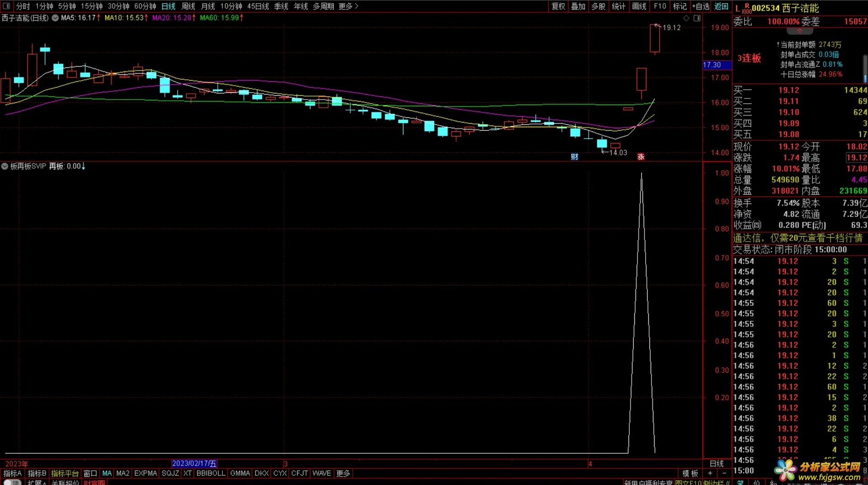The image size is (868, 485).
Task: Switch to 月线 monthly chart
Action: (208, 6)
